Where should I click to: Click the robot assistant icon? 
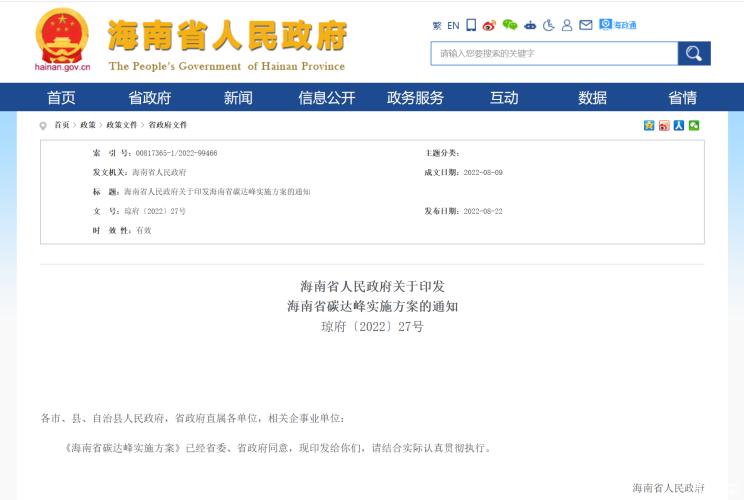click(530, 25)
